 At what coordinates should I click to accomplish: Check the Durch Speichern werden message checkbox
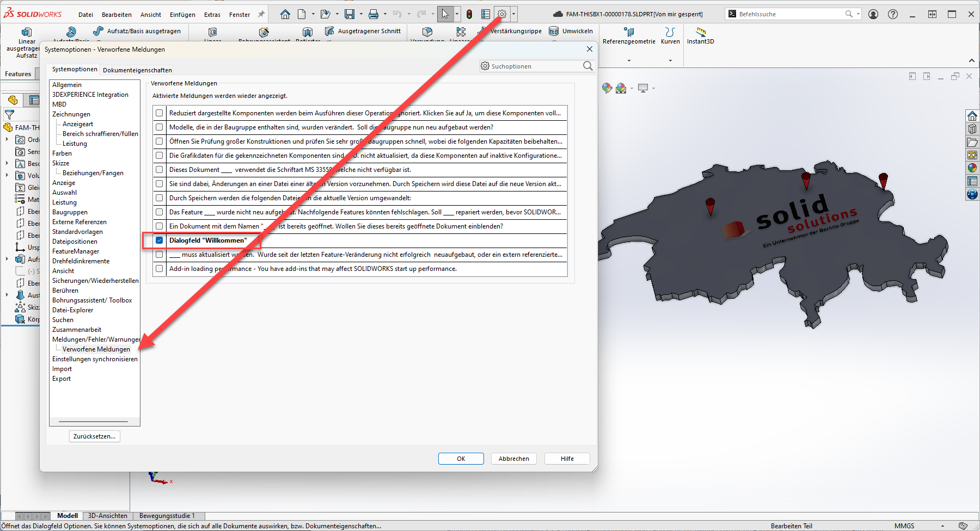[x=160, y=198]
